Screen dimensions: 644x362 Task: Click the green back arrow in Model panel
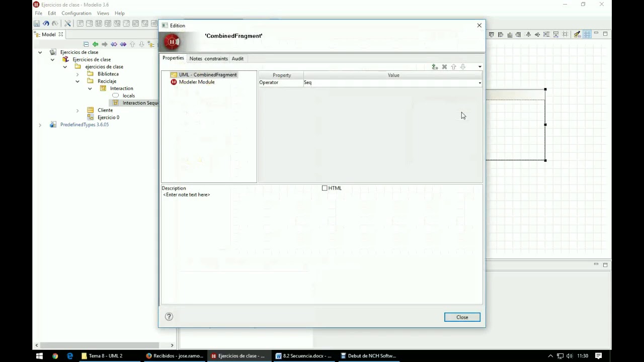tap(95, 44)
